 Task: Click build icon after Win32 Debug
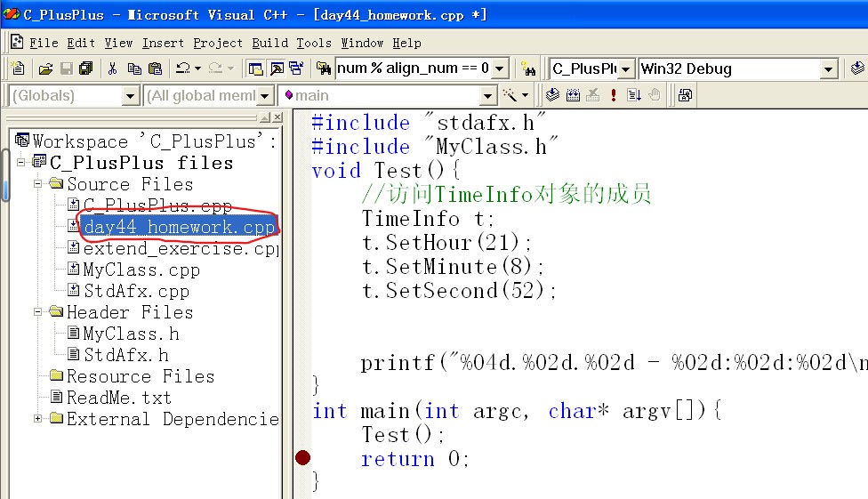[x=857, y=68]
